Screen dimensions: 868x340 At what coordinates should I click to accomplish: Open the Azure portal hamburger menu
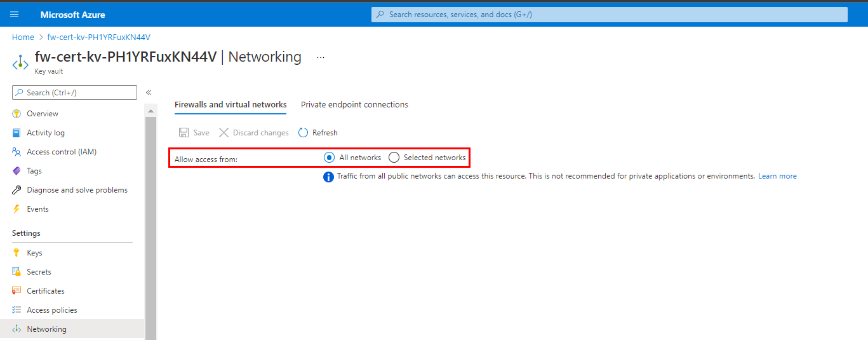point(15,14)
